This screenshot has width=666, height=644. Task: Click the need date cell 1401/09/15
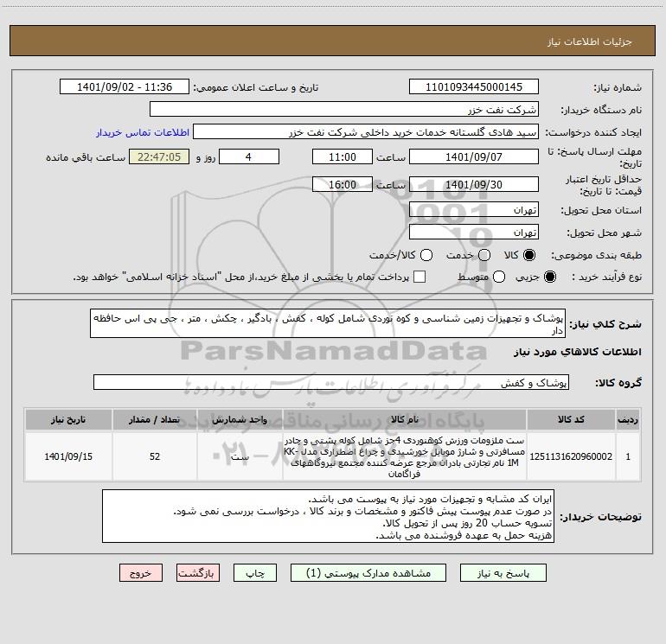(x=68, y=456)
